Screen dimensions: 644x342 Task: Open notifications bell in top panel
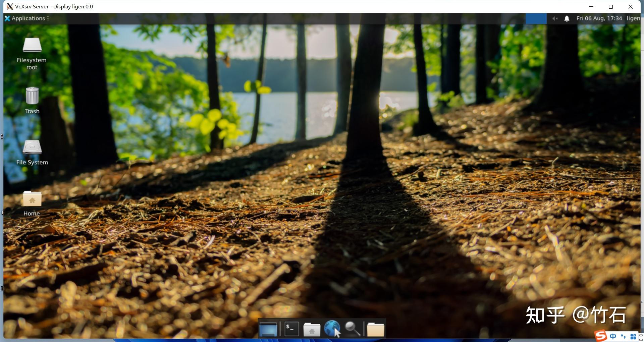567,18
